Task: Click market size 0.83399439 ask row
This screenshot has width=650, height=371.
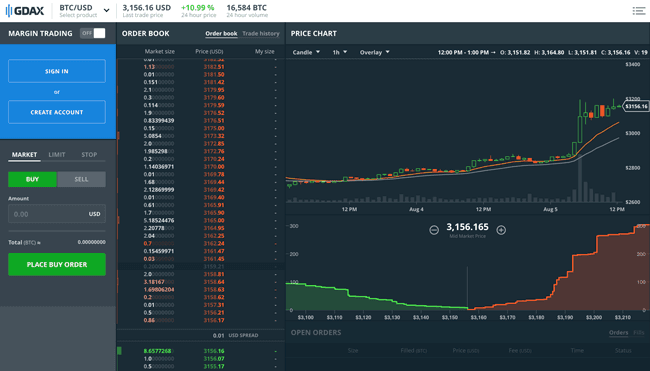Action: tap(159, 121)
